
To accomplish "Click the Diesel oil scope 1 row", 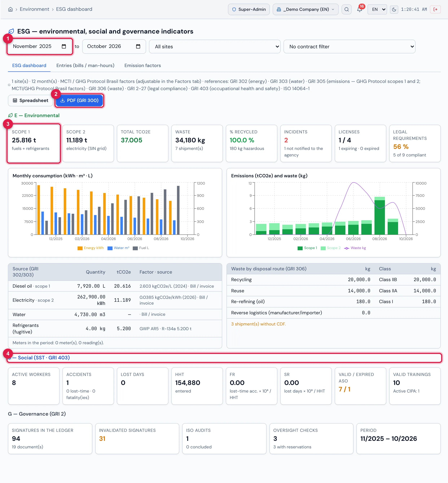I will 115,286.
